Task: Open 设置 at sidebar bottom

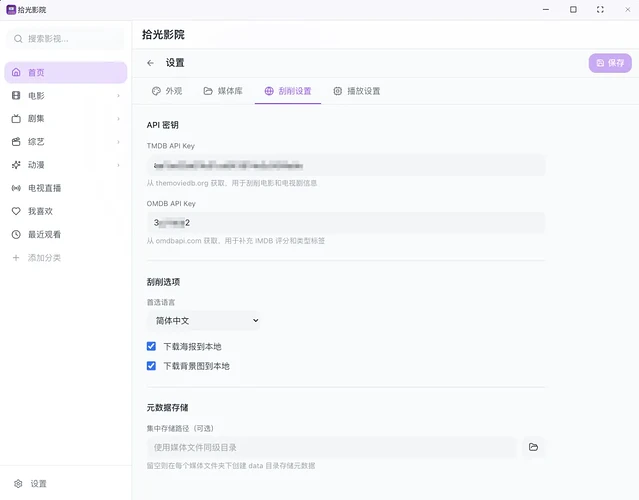Action: pos(37,483)
